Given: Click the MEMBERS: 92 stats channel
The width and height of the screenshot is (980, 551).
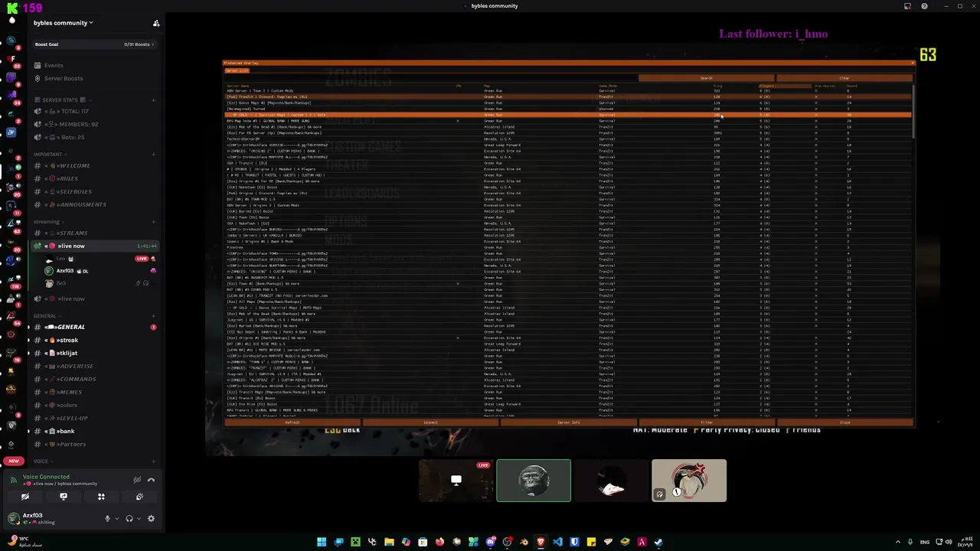Looking at the screenshot, I should click(95, 124).
